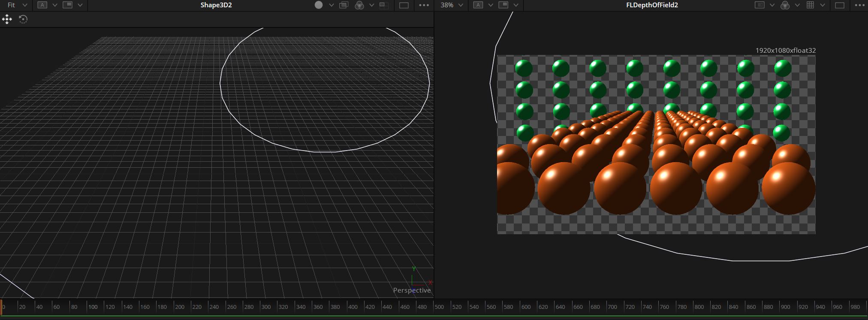Viewport: 868px width, 320px height.
Task: Open the three-dots options menu of the Shape3D2 viewer
Action: 424,5
